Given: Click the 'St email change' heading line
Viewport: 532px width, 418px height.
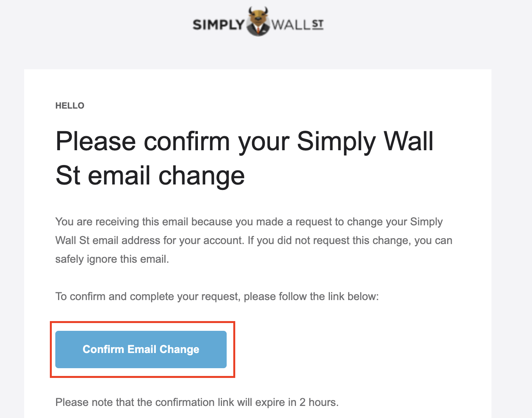Looking at the screenshot, I should click(x=150, y=176).
